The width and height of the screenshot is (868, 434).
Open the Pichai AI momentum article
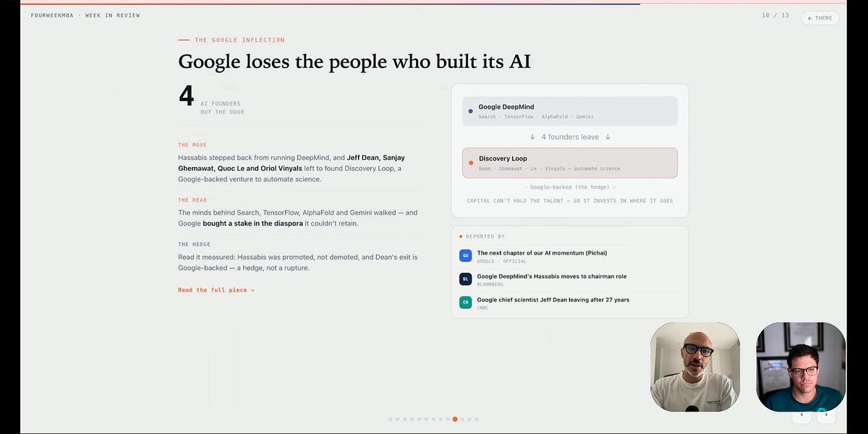pyautogui.click(x=542, y=253)
